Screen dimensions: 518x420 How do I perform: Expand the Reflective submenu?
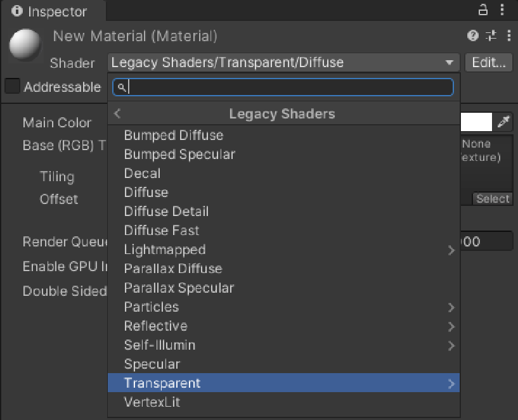click(x=283, y=326)
